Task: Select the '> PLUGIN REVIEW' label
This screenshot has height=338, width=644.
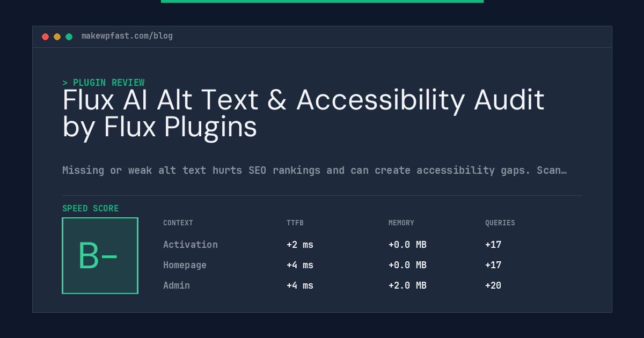Action: 103,83
